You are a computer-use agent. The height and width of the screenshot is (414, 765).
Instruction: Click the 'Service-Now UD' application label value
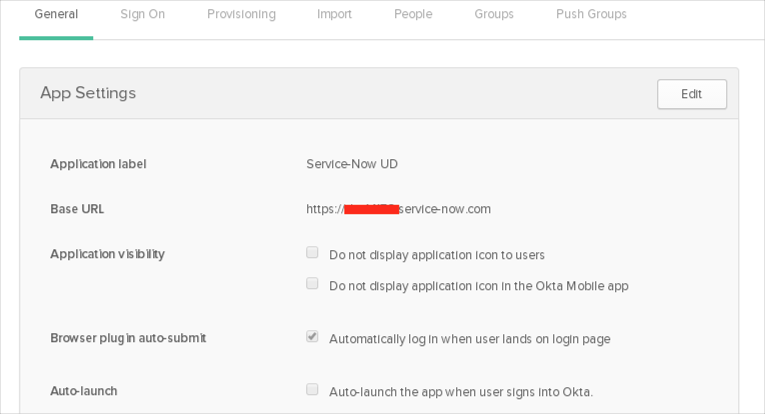(352, 164)
